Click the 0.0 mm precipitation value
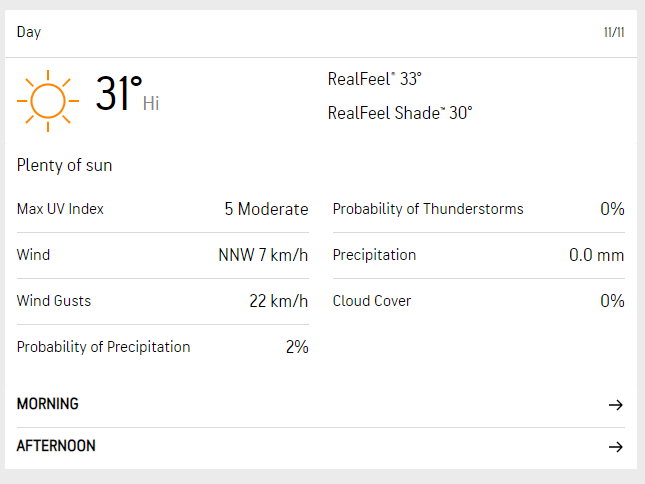 (596, 255)
